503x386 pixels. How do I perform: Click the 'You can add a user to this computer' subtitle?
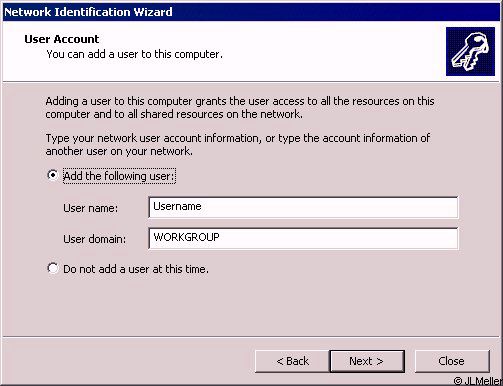tap(135, 54)
